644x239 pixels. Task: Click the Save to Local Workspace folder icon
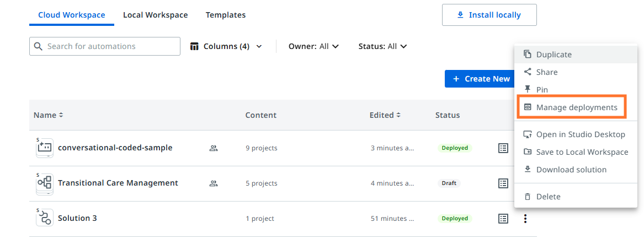click(x=528, y=151)
